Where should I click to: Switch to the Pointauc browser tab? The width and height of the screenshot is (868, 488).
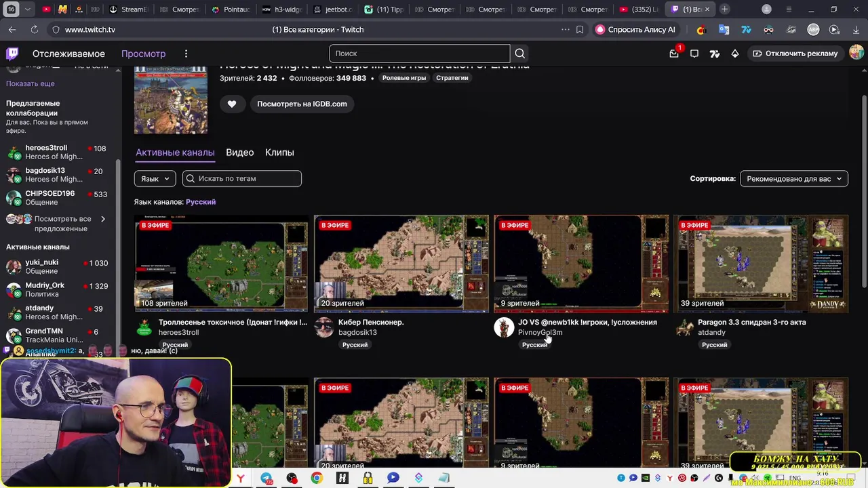tap(231, 9)
